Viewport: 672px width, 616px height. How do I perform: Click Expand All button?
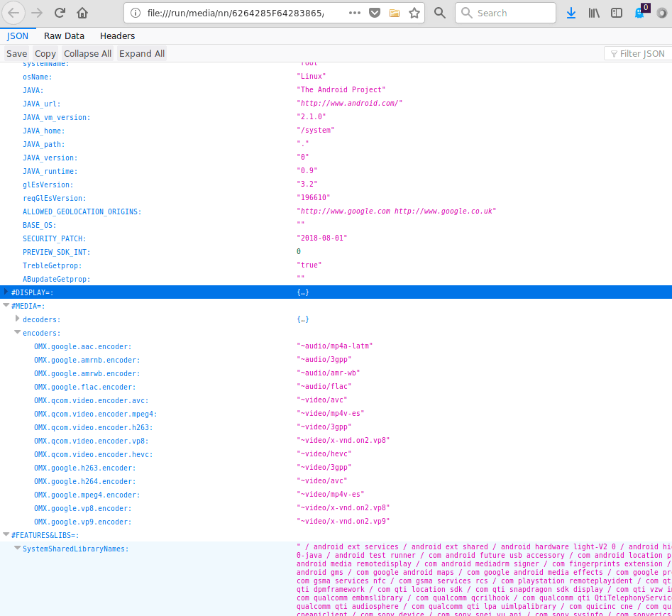pos(142,54)
